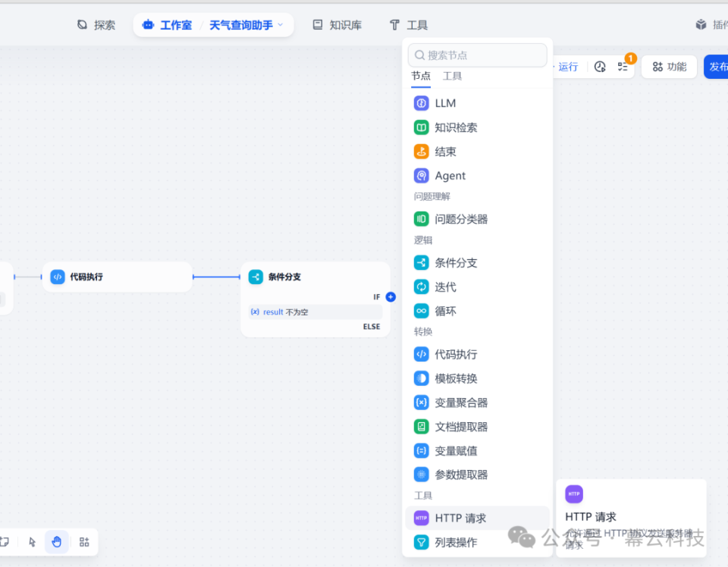The image size is (728, 567).
Task: Go to the 知识库 section
Action: 337,23
